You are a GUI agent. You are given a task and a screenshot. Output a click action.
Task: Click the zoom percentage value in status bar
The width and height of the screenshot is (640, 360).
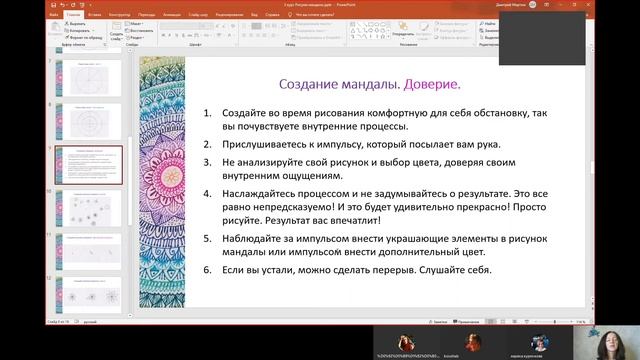[581, 322]
